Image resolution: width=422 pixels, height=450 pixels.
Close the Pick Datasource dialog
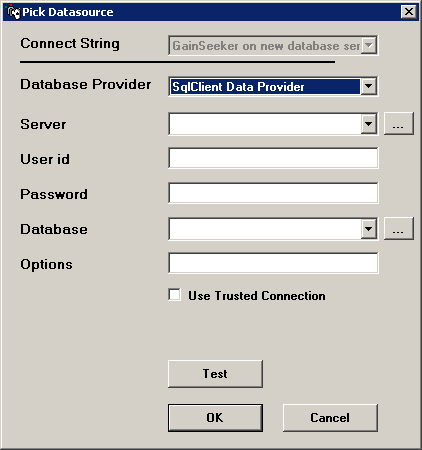tap(409, 12)
